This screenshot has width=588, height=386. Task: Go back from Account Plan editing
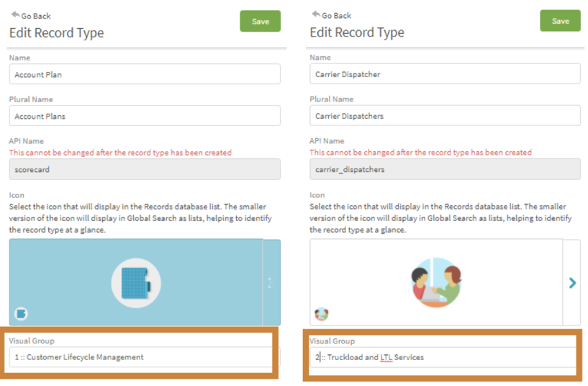pos(31,16)
